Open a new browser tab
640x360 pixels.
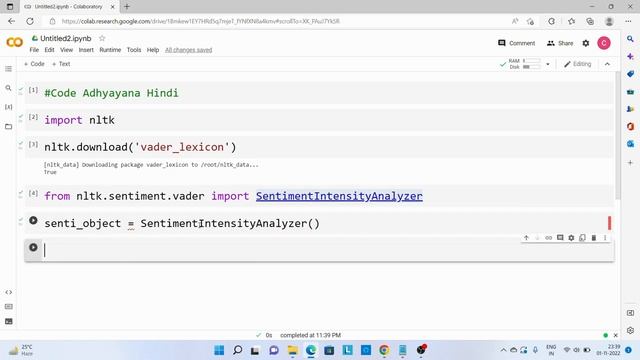pos(127,7)
